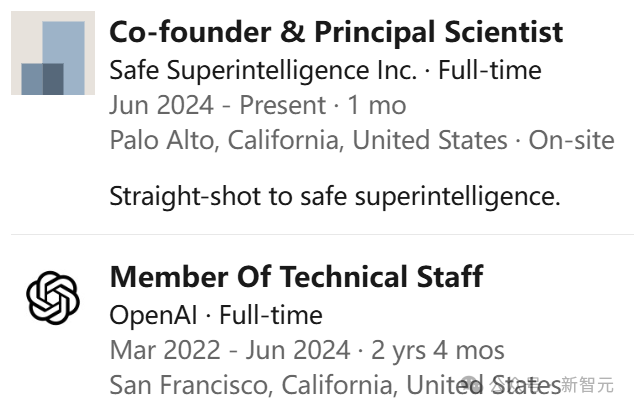Click the Straight-shot to safe superintelligence description
This screenshot has height=410, width=634.
click(x=335, y=197)
